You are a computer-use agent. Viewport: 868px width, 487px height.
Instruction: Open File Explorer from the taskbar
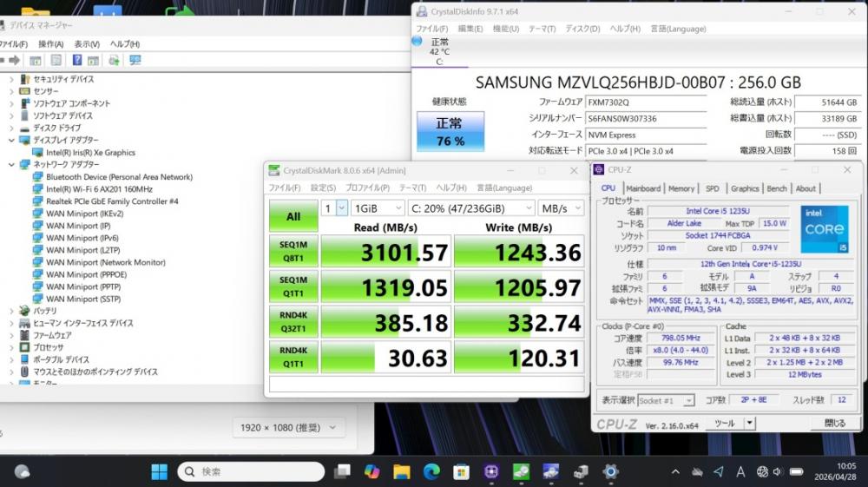pos(402,471)
